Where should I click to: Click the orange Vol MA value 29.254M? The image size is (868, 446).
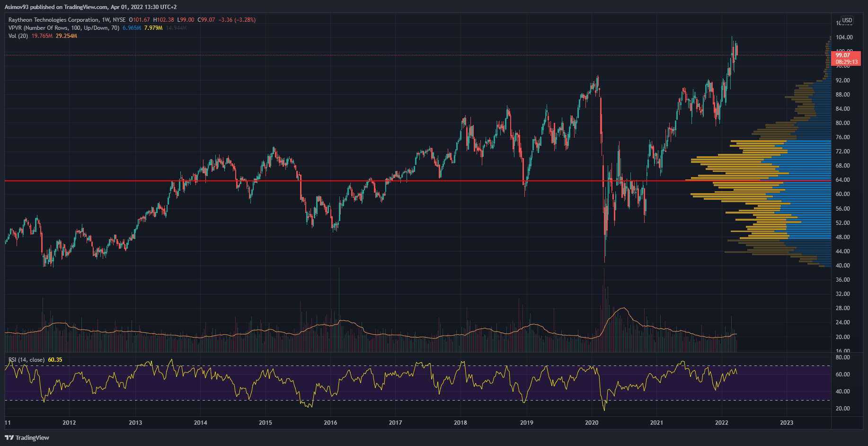pos(66,36)
